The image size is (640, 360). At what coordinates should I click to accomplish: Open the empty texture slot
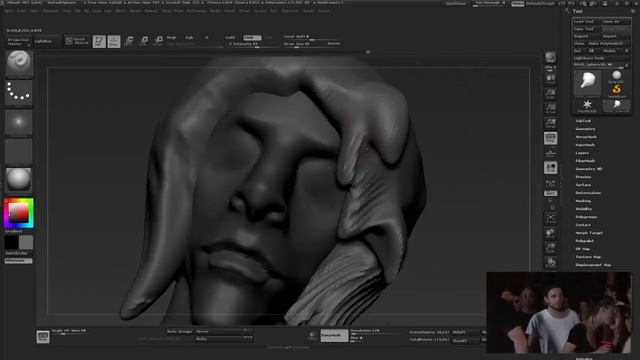coord(19,151)
